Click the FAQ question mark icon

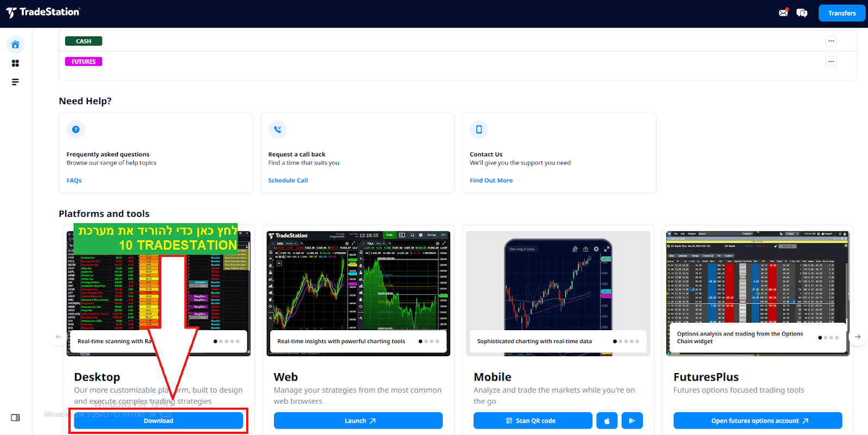[76, 129]
